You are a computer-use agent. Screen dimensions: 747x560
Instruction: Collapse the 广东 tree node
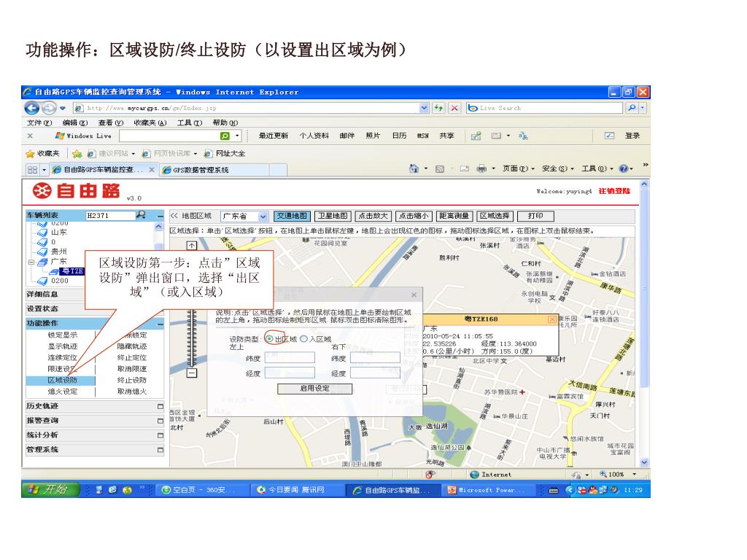[x=31, y=262]
